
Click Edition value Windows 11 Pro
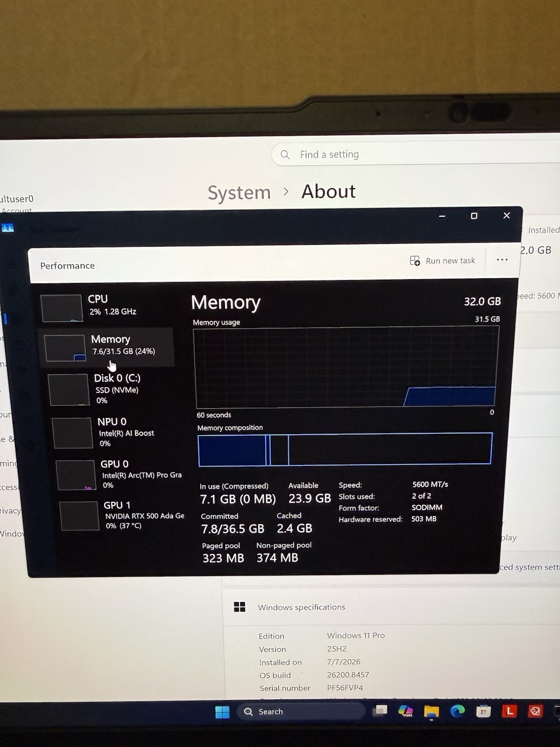coord(356,635)
